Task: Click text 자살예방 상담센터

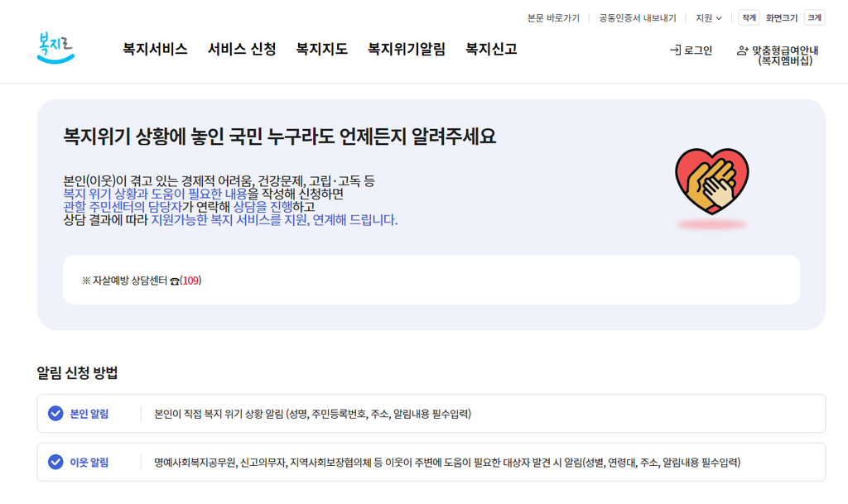Action: click(130, 281)
